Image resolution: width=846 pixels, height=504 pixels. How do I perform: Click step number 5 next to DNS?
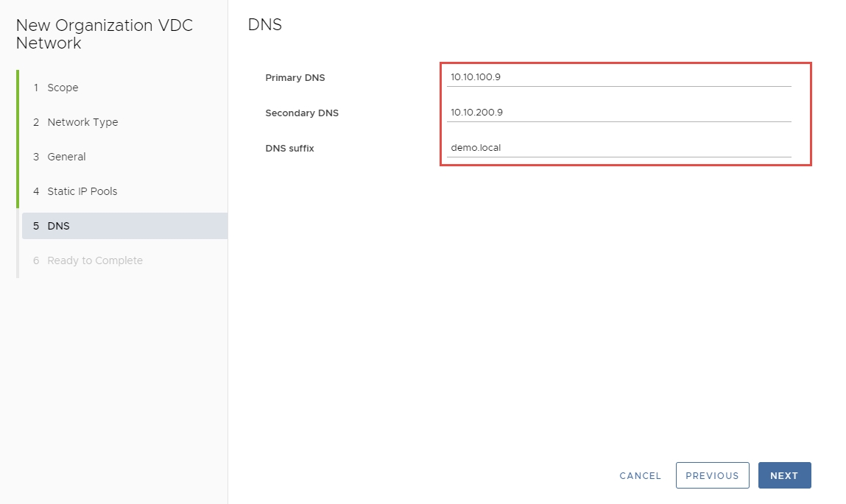tap(36, 226)
